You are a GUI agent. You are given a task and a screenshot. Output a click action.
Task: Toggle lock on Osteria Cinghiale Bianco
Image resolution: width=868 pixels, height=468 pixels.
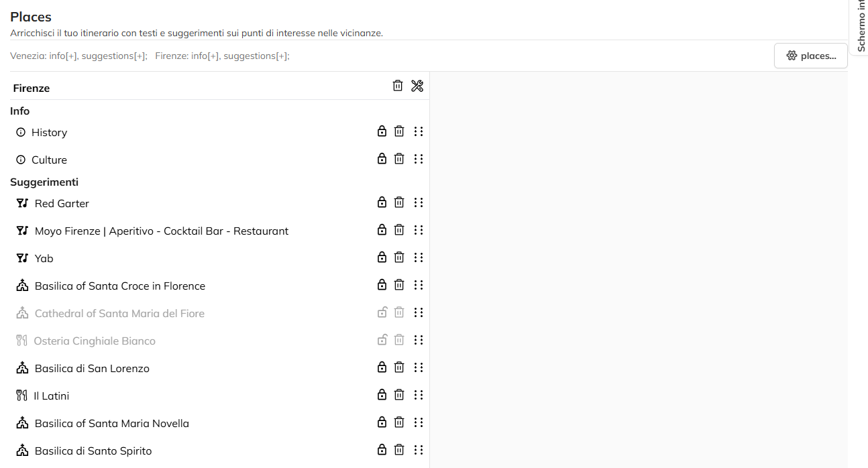(x=382, y=340)
